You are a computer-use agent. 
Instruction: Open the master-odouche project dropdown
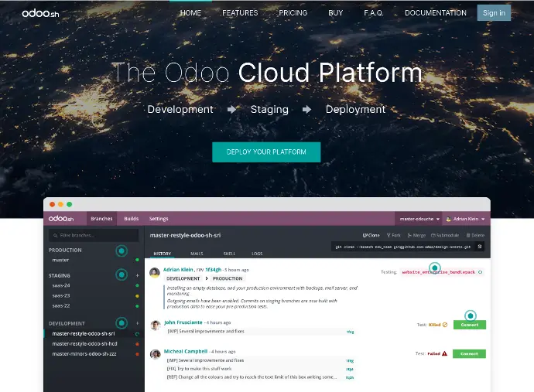419,219
